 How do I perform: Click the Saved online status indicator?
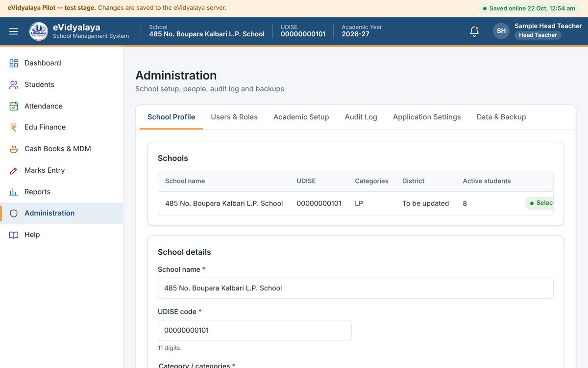529,8
